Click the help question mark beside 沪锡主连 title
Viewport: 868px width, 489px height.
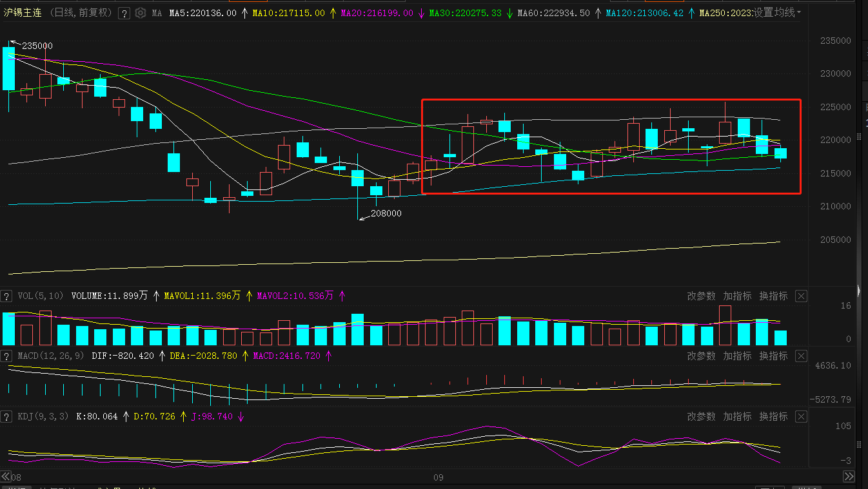click(x=124, y=13)
